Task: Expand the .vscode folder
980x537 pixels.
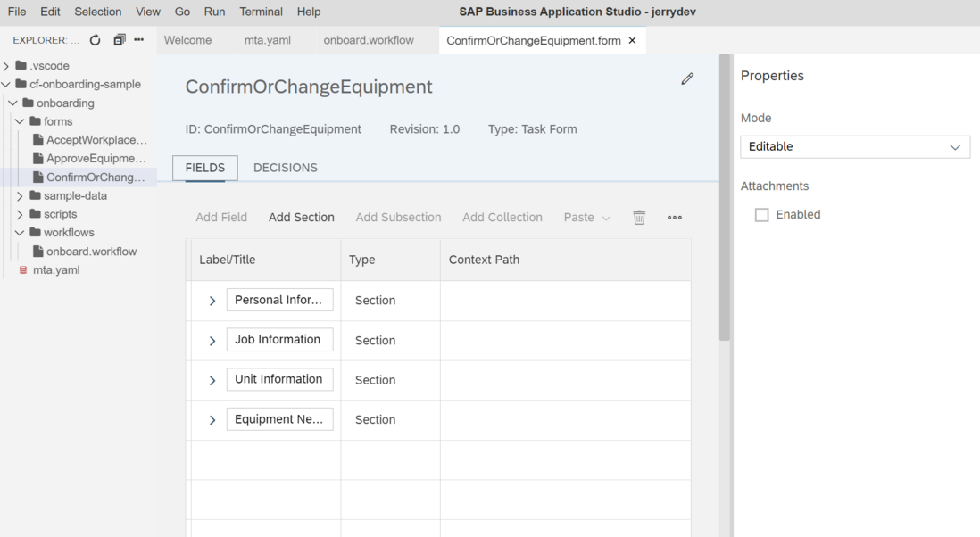Action: [6, 66]
